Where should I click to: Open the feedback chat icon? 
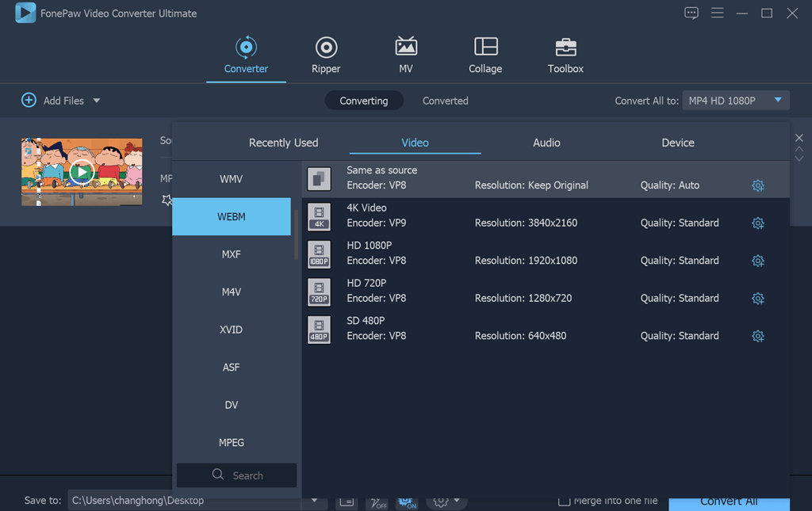pyautogui.click(x=691, y=13)
